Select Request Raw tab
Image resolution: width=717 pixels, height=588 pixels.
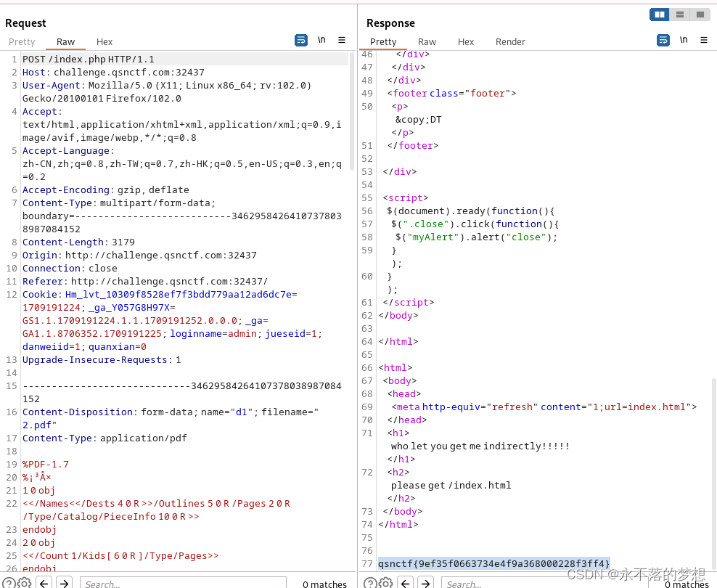click(x=65, y=41)
